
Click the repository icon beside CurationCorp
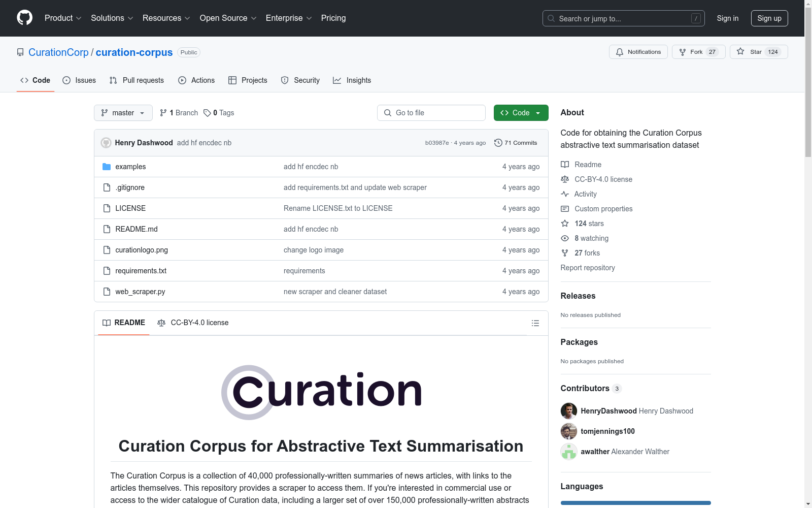click(x=20, y=52)
